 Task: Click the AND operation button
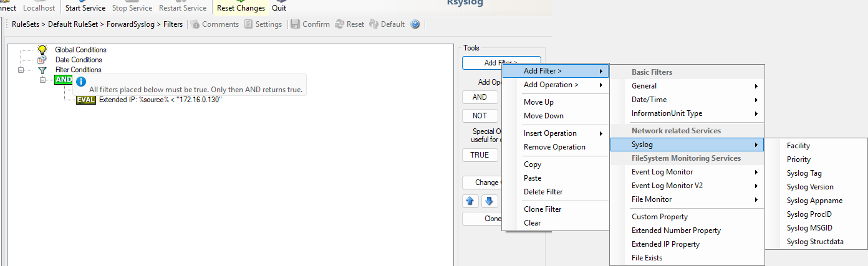[x=480, y=97]
